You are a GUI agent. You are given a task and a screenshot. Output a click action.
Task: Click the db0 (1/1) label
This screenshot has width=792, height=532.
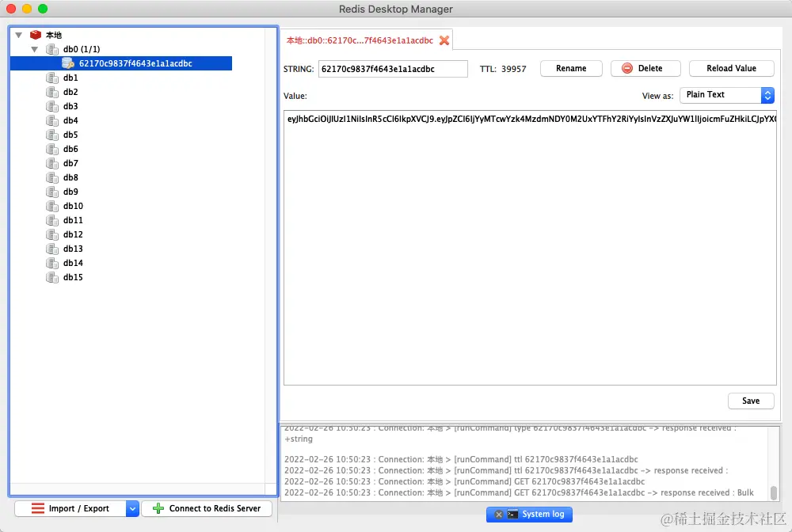point(82,49)
